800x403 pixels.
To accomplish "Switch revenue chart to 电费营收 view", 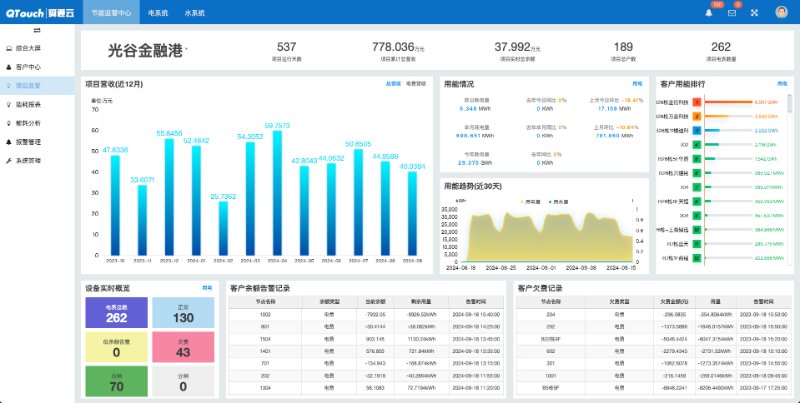I will [416, 84].
